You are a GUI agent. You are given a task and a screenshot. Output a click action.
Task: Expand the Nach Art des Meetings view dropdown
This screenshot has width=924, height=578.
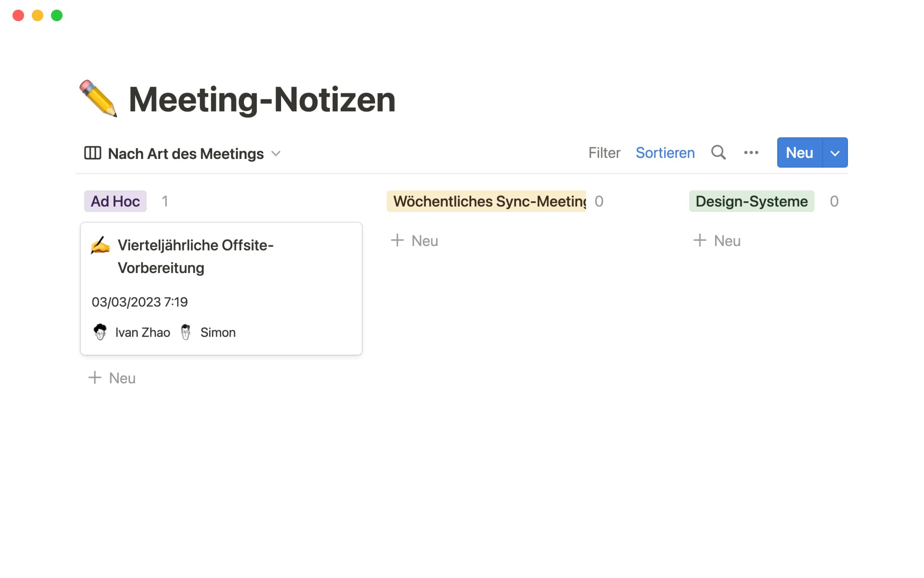(276, 154)
